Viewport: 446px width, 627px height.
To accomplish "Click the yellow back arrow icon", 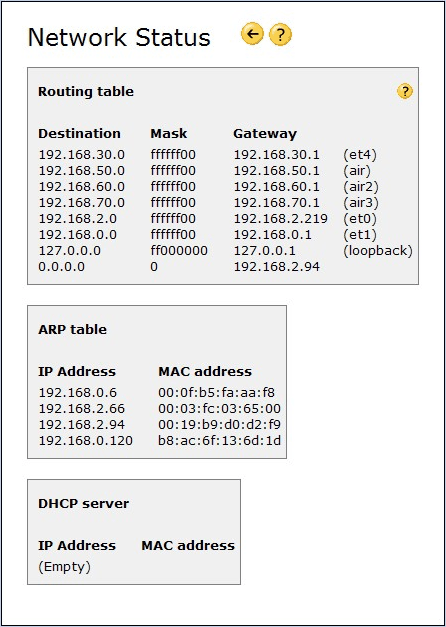I will coord(252,34).
